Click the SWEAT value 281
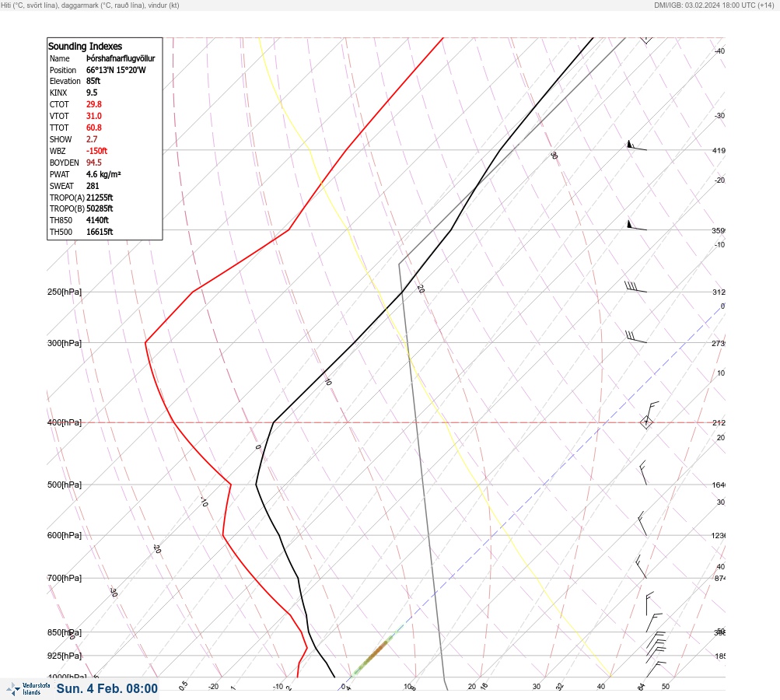Viewport: 780px width, 700px height. click(x=93, y=186)
